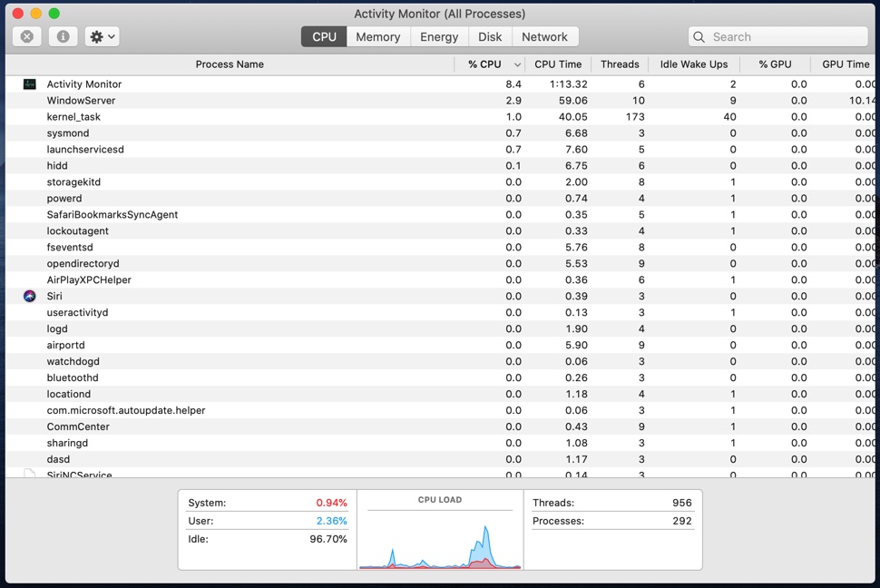Select the dasd process
880x588 pixels.
click(x=440, y=459)
